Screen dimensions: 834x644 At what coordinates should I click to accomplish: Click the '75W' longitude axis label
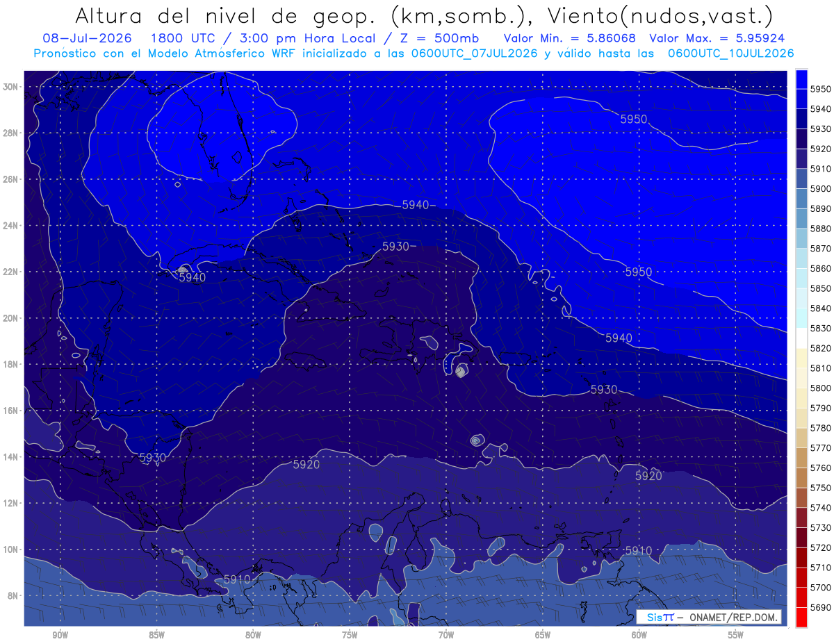pos(350,635)
